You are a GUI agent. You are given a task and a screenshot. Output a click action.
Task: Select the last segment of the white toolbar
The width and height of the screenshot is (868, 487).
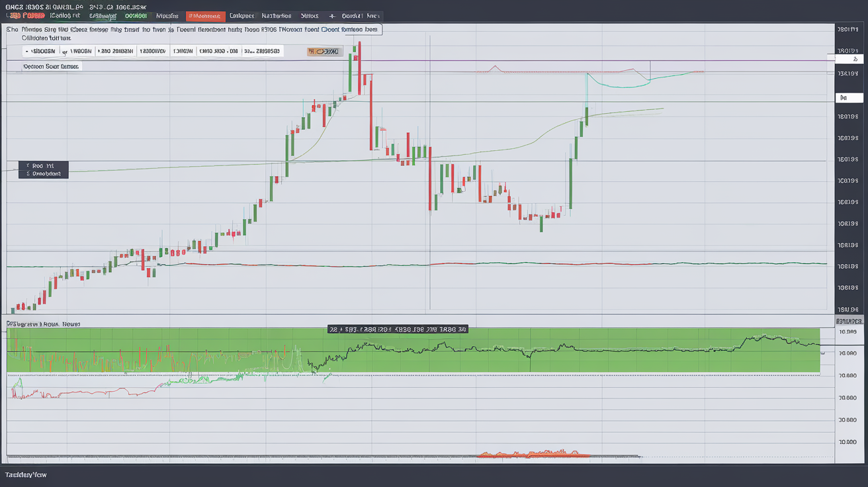(x=262, y=51)
